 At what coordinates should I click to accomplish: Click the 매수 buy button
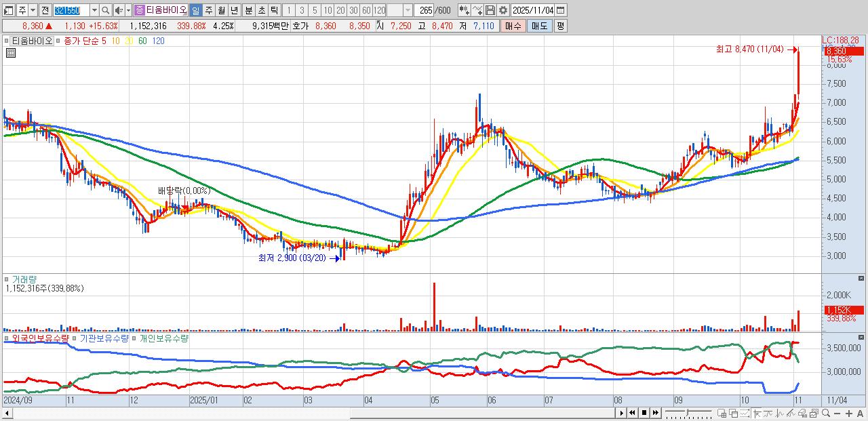point(513,26)
